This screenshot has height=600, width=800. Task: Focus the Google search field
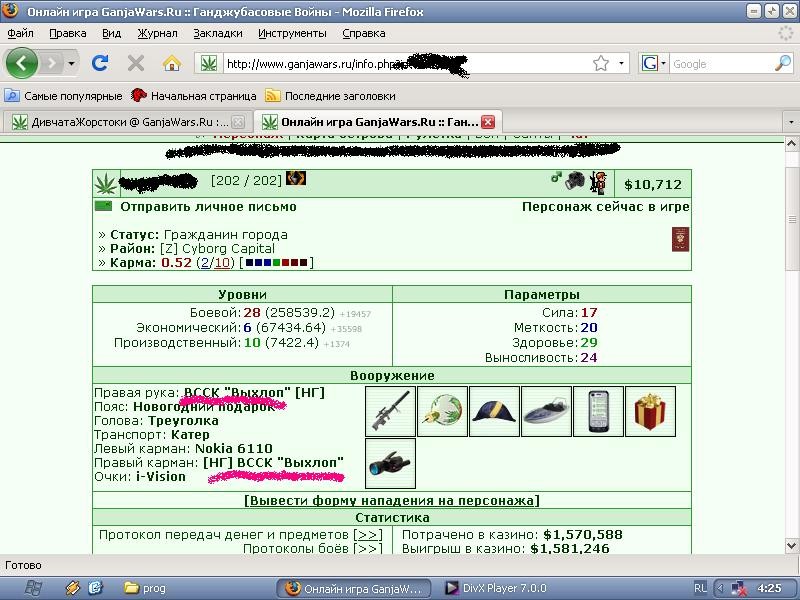722,64
